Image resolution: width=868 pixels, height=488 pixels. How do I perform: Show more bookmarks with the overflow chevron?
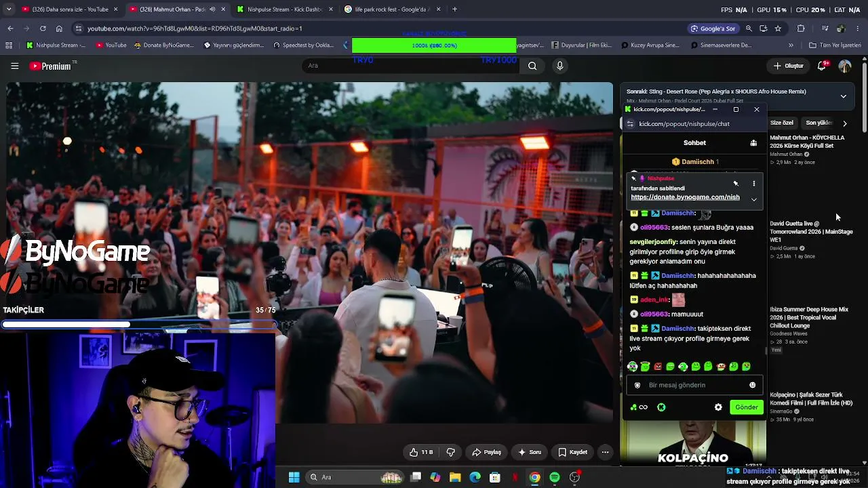(x=791, y=45)
